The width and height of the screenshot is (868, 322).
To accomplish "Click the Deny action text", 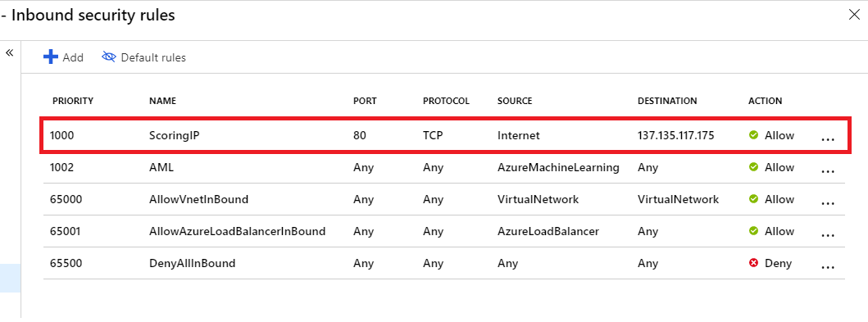I will [x=779, y=264].
